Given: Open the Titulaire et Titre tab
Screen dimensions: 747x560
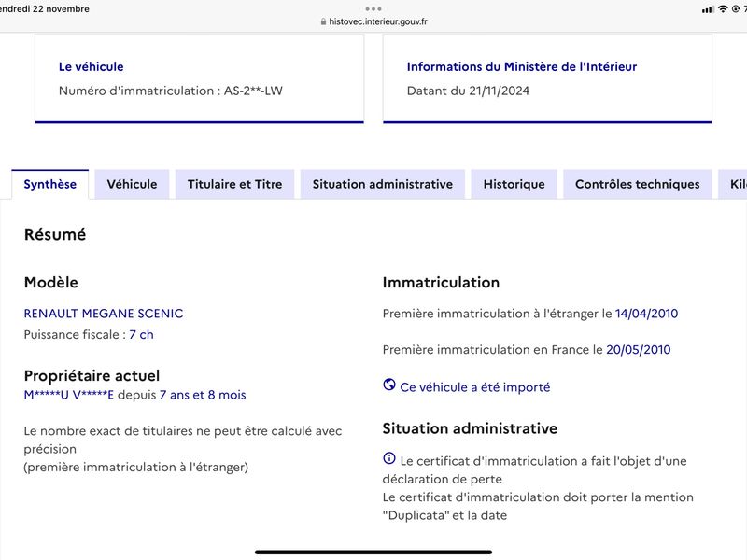Looking at the screenshot, I should (x=235, y=184).
